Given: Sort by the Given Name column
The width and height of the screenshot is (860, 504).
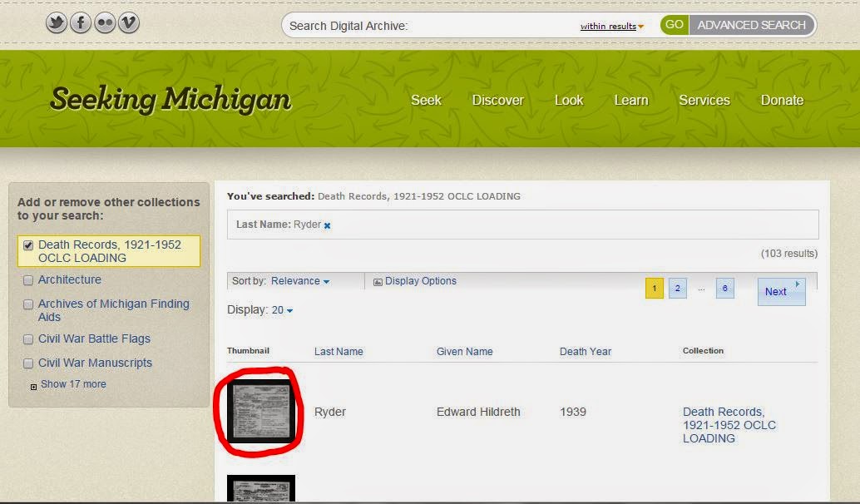Looking at the screenshot, I should tap(465, 352).
